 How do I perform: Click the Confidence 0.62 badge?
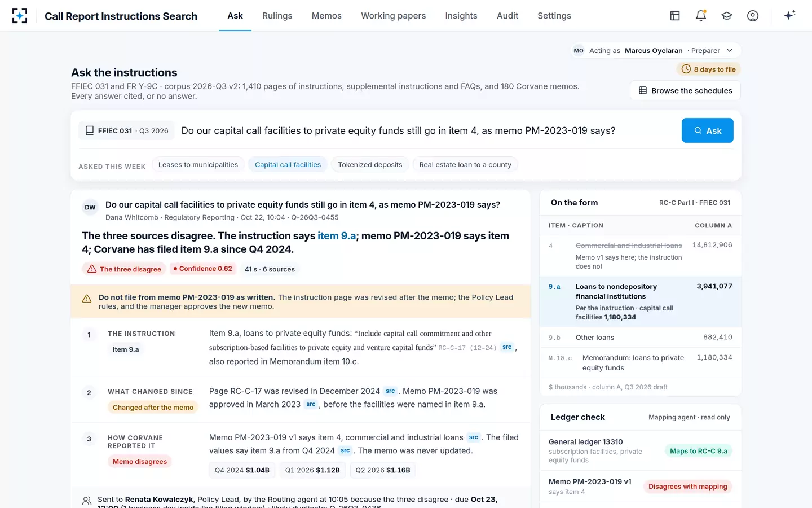click(x=203, y=269)
